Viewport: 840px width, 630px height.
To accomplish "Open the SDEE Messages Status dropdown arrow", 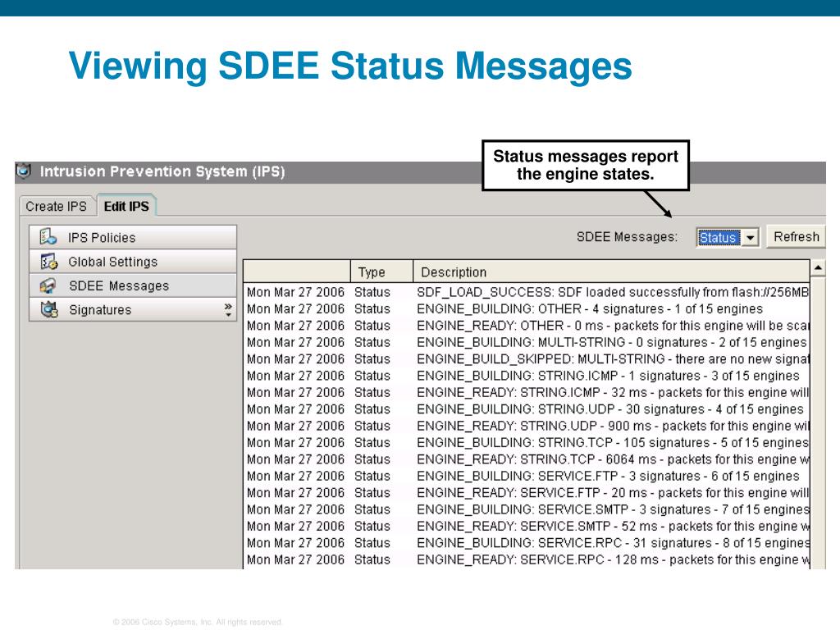I will click(x=751, y=237).
